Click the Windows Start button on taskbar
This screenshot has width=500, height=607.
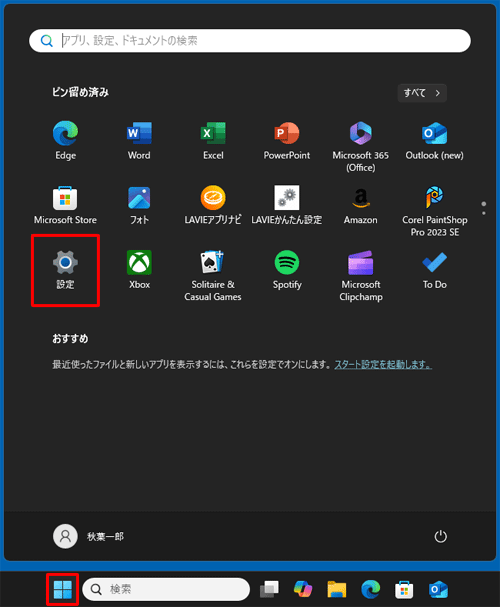(x=63, y=590)
